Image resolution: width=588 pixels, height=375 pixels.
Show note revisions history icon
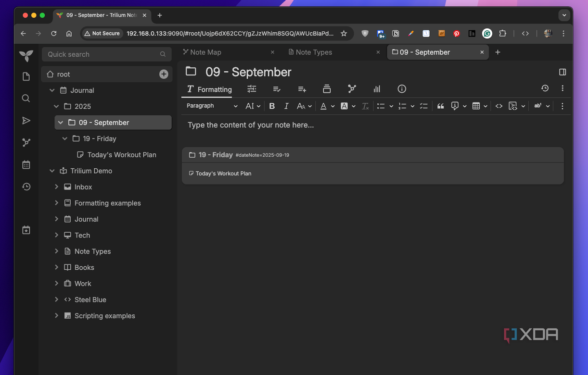click(545, 88)
